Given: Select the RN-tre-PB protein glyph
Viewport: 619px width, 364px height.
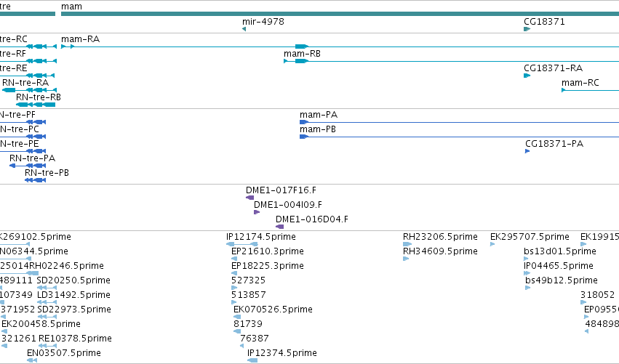Looking at the screenshot, I should click(x=36, y=180).
